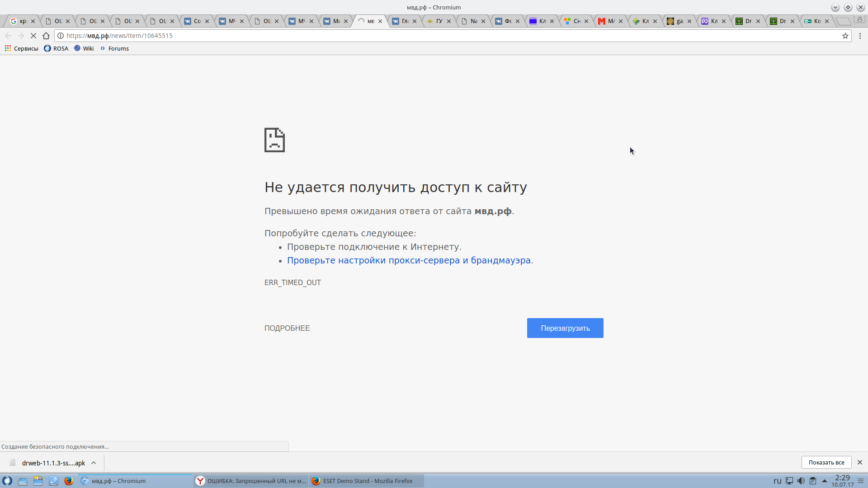Click the Home button
Screen dimensions: 868x488
click(46, 36)
